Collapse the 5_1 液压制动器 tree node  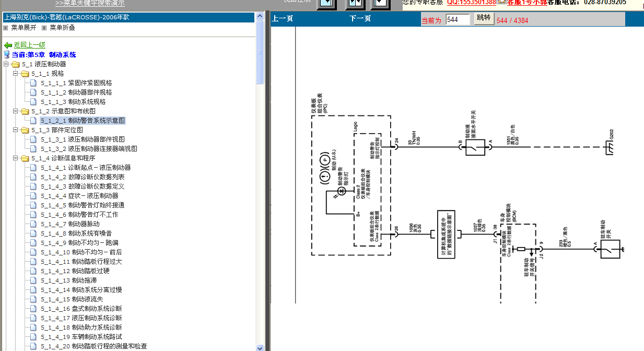coord(6,64)
